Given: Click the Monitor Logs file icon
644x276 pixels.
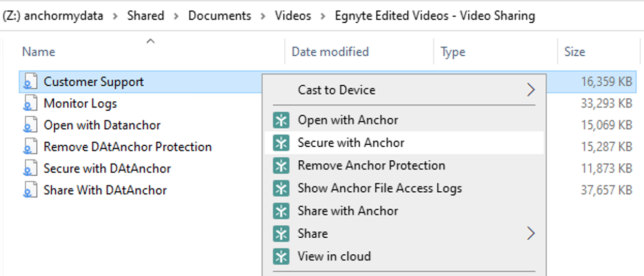Looking at the screenshot, I should coord(30,104).
